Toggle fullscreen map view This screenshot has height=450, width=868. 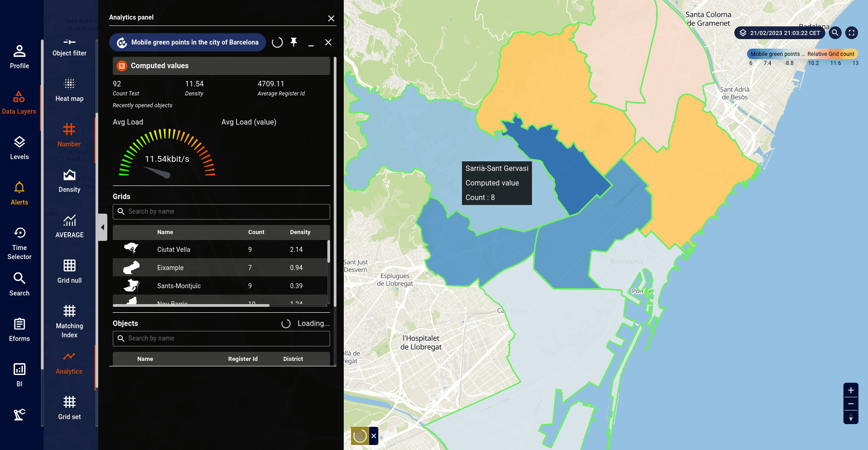852,33
